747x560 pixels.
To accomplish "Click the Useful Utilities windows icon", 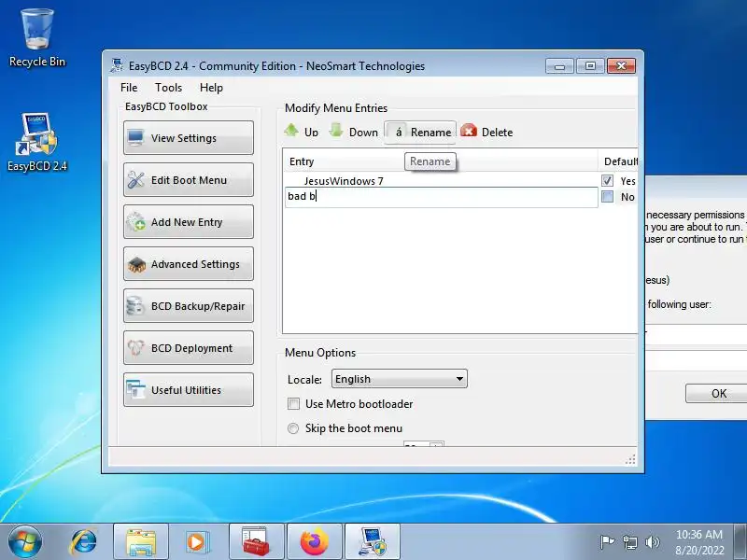I will [x=135, y=389].
